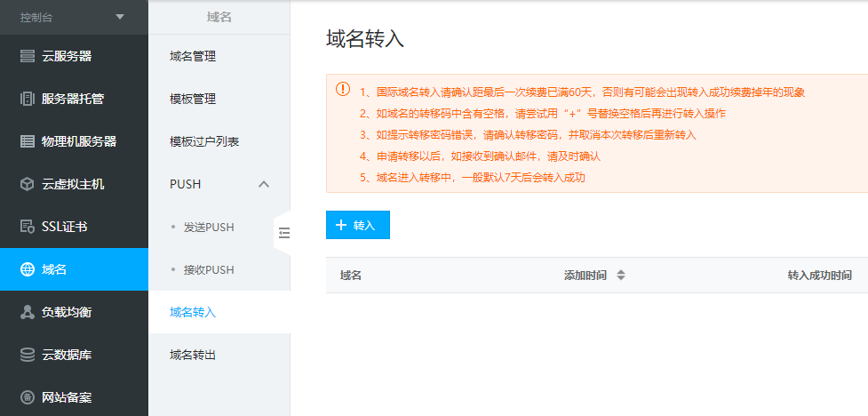Click the 网站备案 filing icon
This screenshot has width=868, height=416.
tap(27, 397)
